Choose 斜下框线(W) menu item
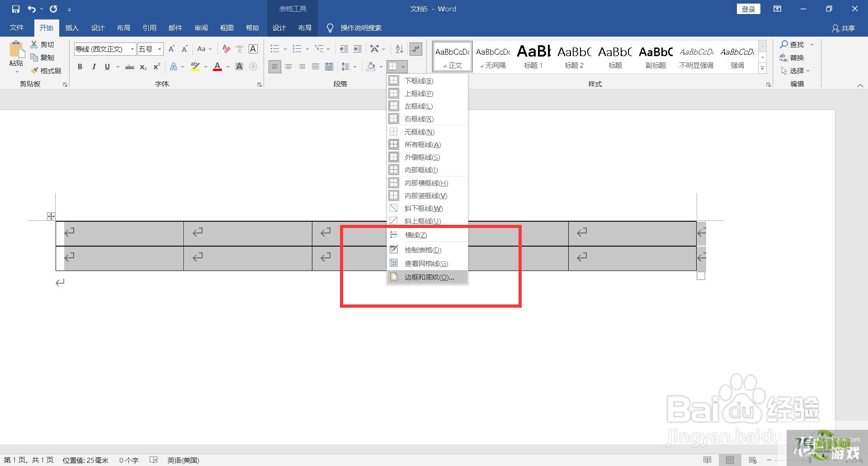Screen dimensions: 868x466 427,208
